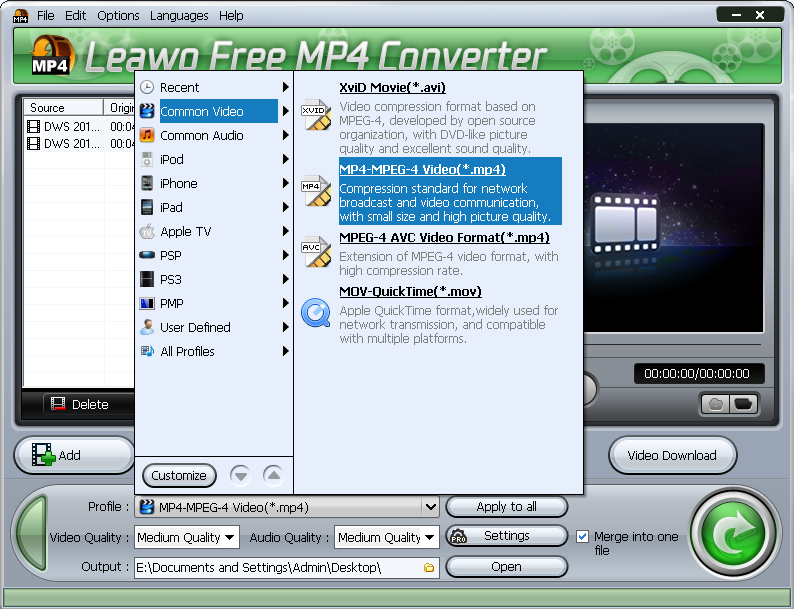Click the Apply to all button
The image size is (794, 609).
(506, 507)
